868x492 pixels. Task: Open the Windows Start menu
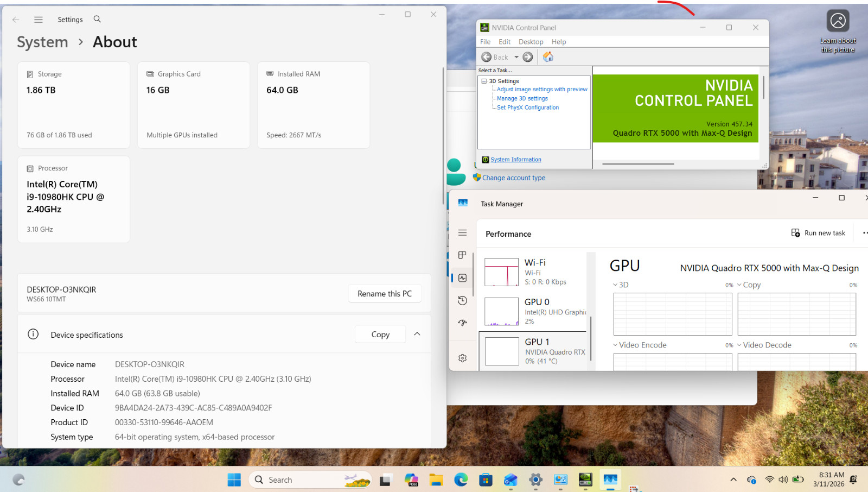234,480
